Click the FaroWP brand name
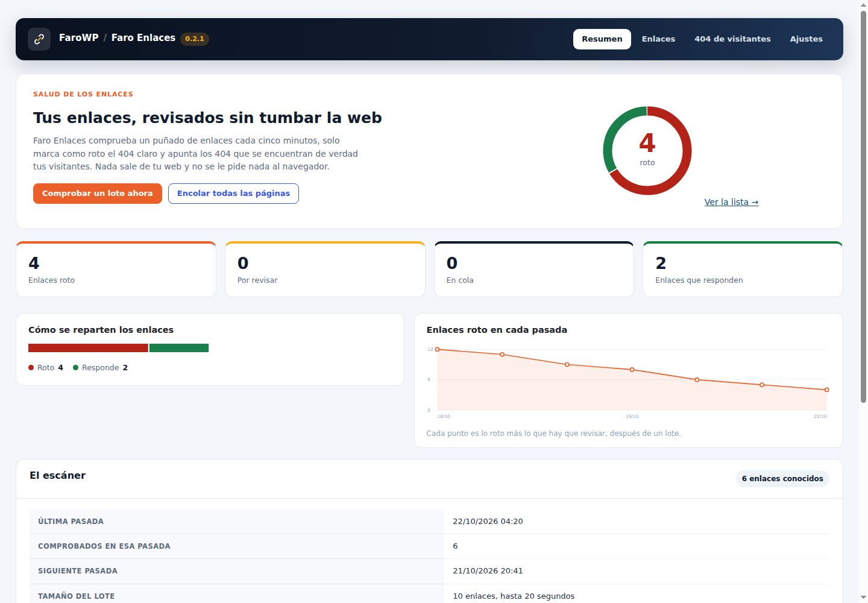 [x=79, y=38]
